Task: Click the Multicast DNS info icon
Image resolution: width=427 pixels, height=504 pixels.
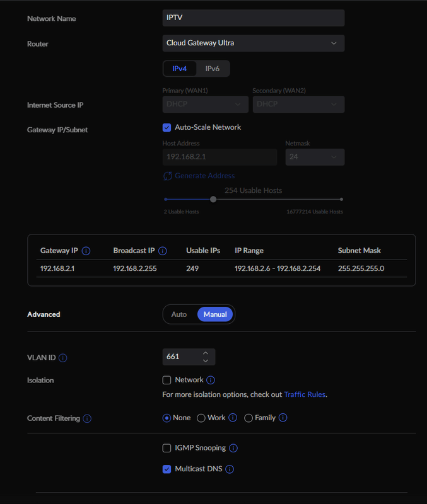Action: [230, 469]
